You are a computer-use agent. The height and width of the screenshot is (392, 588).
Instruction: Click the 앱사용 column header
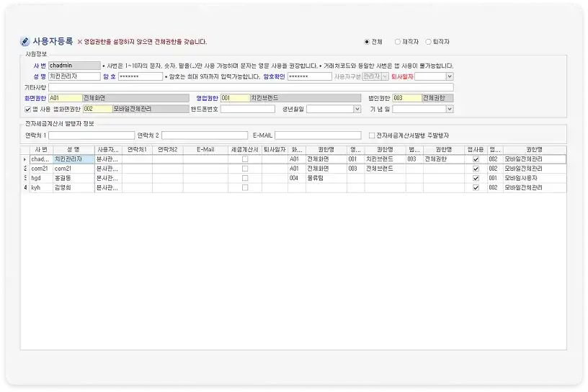476,150
